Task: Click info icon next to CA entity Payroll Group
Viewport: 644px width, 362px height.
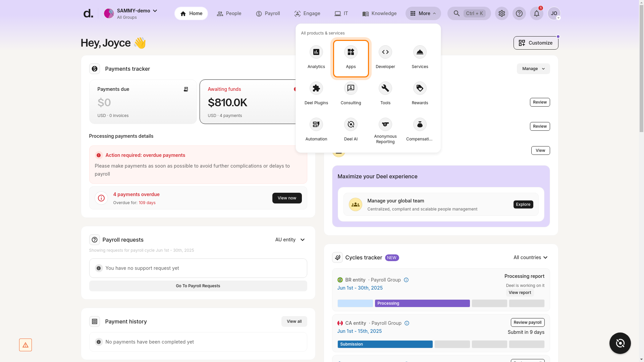Action: click(x=407, y=323)
